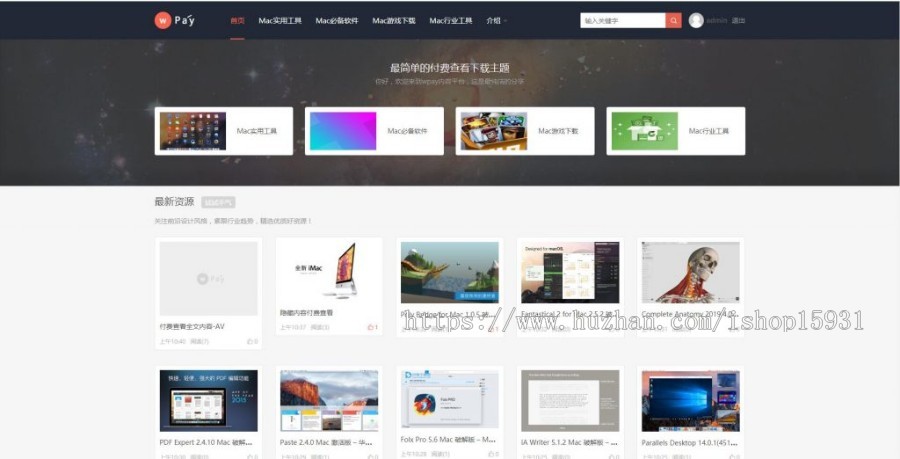Click the IA Writer 5.1.2 Mac title
Image resolution: width=900 pixels, height=459 pixels.
pos(570,443)
